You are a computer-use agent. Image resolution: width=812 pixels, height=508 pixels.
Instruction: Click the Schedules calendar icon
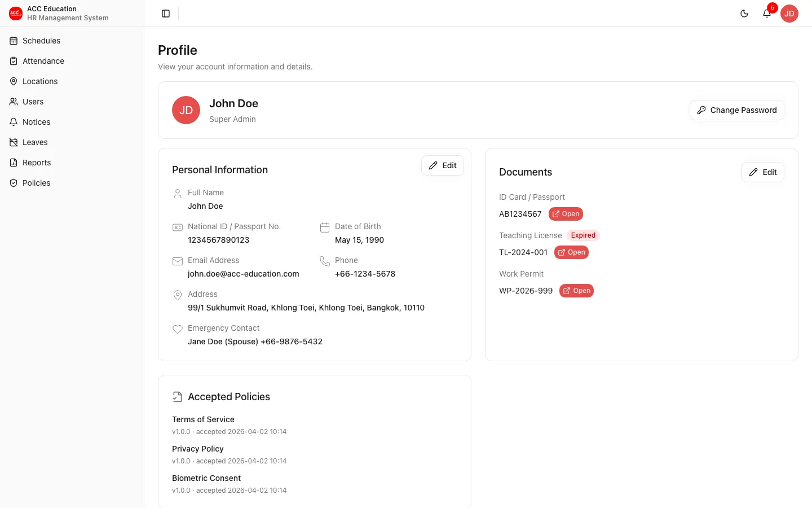coord(14,41)
